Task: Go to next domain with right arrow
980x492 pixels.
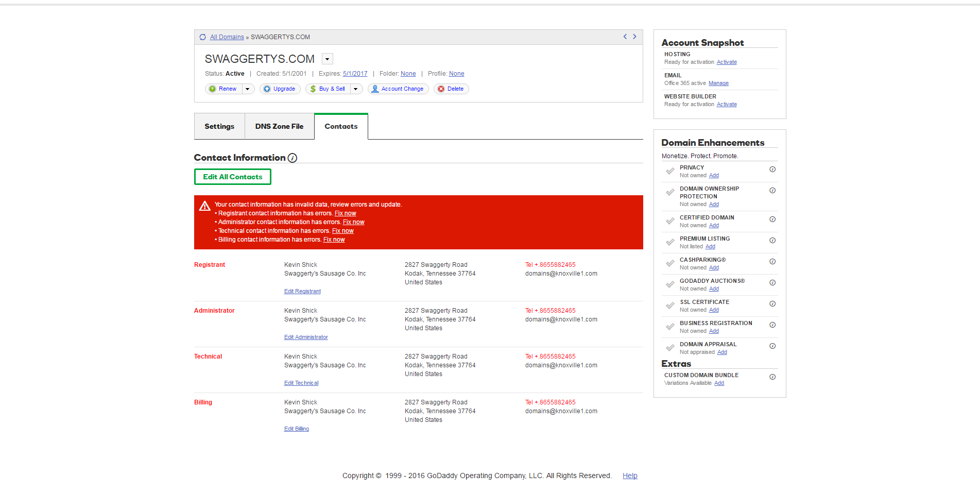Action: pos(634,37)
